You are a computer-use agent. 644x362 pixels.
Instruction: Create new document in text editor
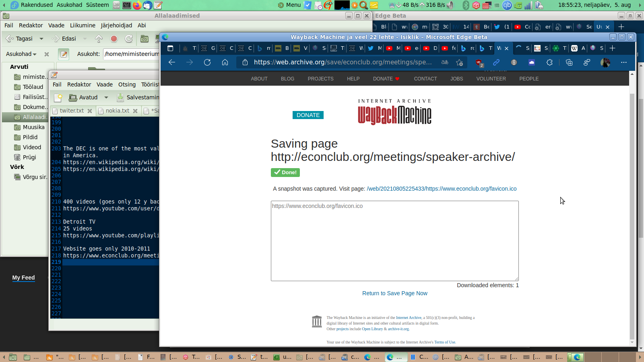(58, 97)
